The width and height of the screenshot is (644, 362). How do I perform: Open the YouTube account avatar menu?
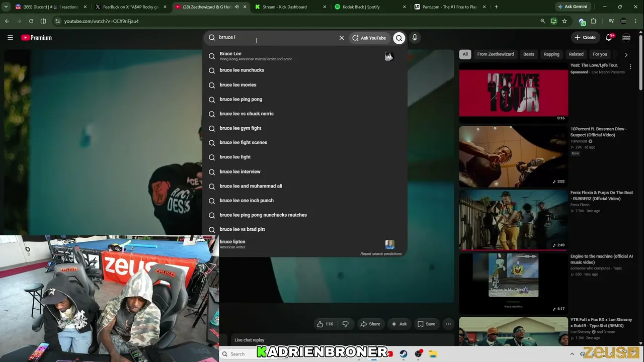point(626,38)
